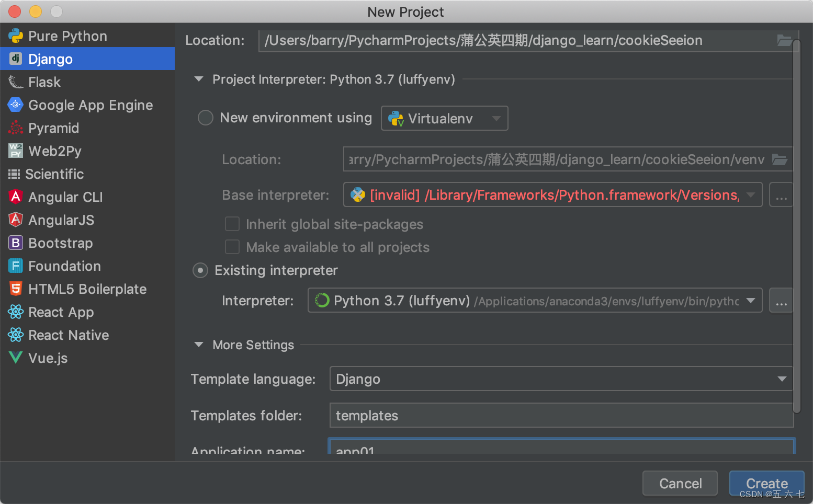Browse folder for project Location
The image size is (813, 504).
784,40
